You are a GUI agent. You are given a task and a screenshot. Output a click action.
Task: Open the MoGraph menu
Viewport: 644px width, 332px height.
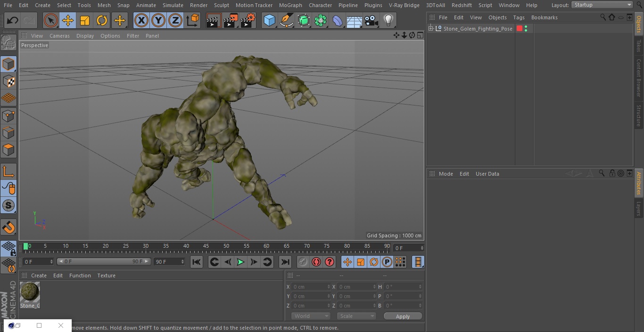(290, 5)
